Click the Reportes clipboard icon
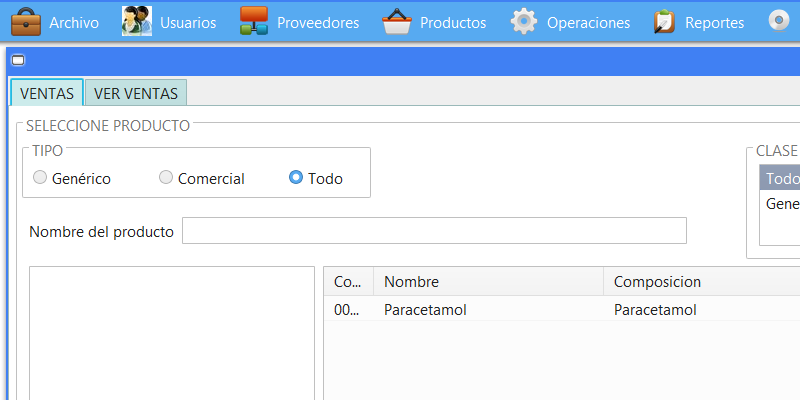The image size is (800, 400). tap(663, 21)
